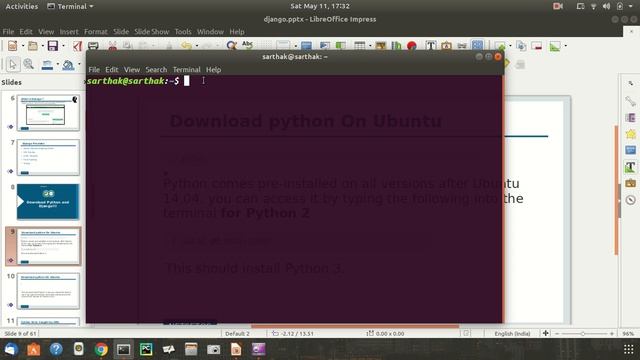Select slide 7 thumbnail in Slides panel
This screenshot has height=360, width=640.
click(48, 158)
